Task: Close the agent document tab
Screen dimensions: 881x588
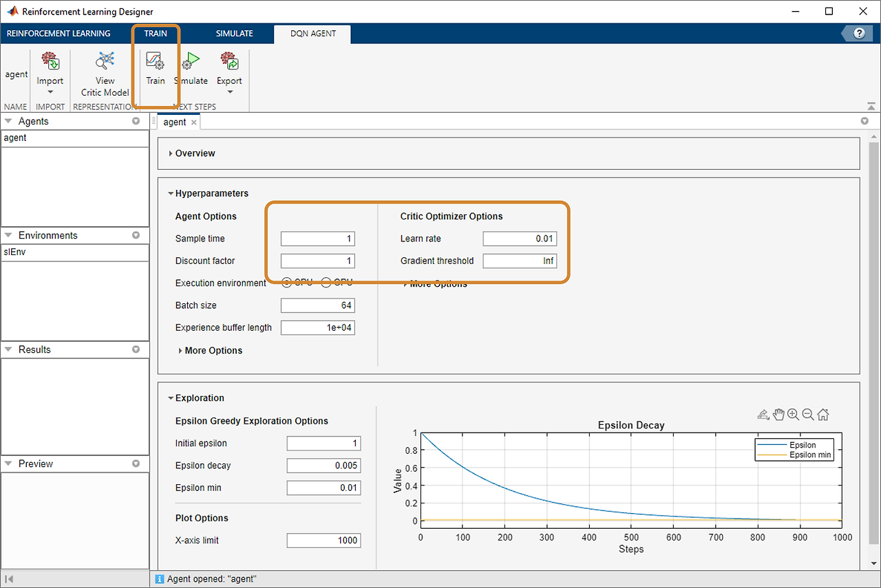Action: 194,122
